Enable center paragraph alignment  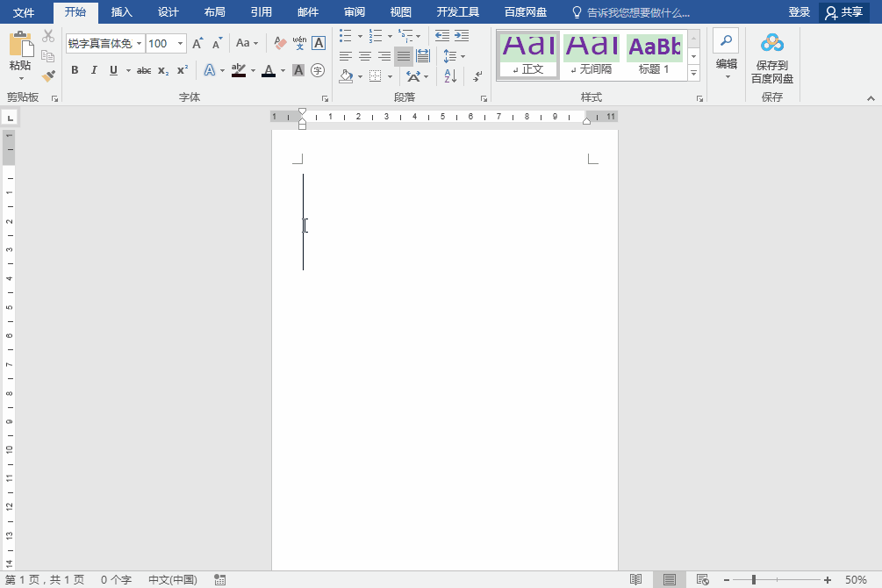[x=365, y=56]
